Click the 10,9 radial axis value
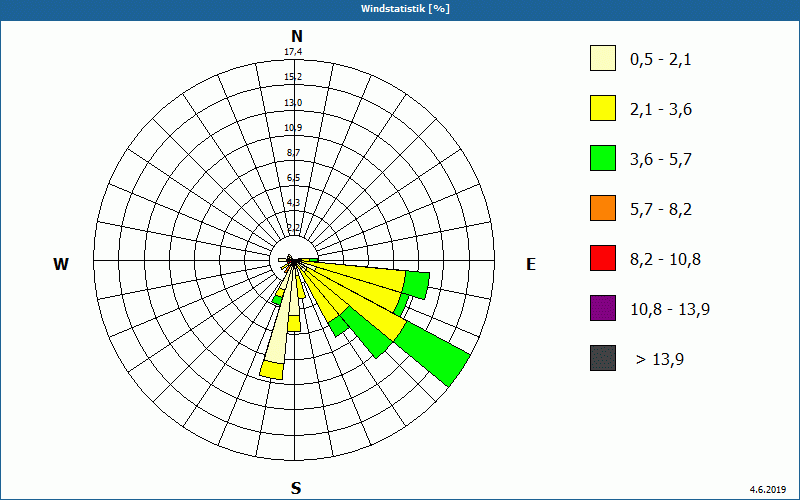The height and width of the screenshot is (500, 800). point(293,128)
